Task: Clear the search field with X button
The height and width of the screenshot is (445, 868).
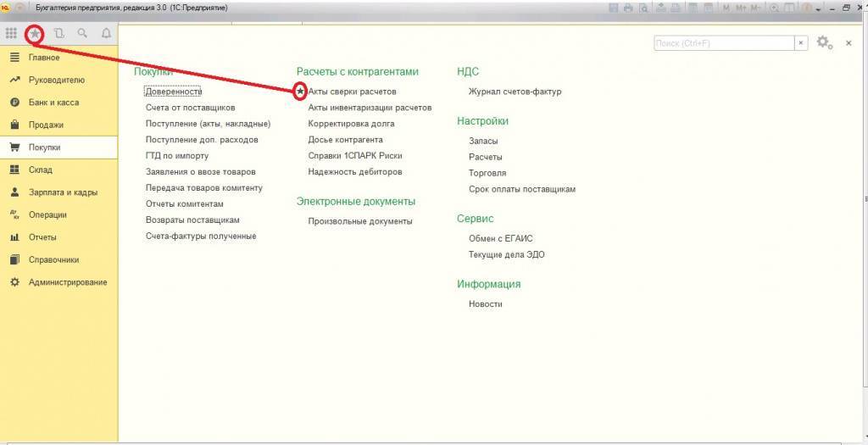Action: tap(800, 43)
